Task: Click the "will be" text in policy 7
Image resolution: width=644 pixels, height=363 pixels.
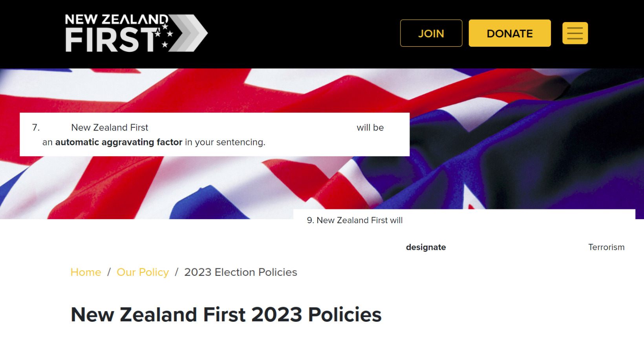Action: click(370, 128)
